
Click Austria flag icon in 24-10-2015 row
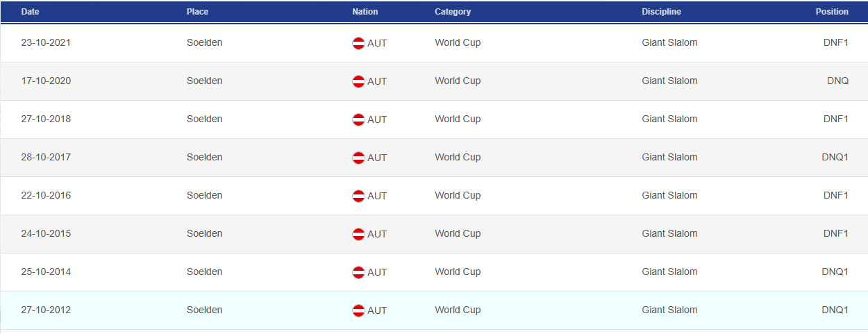click(x=359, y=234)
